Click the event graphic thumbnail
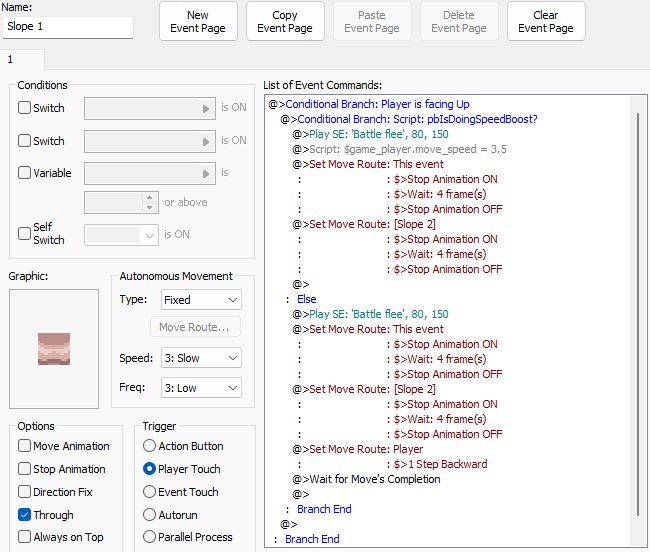Viewport: 650px width, 552px height. [54, 349]
